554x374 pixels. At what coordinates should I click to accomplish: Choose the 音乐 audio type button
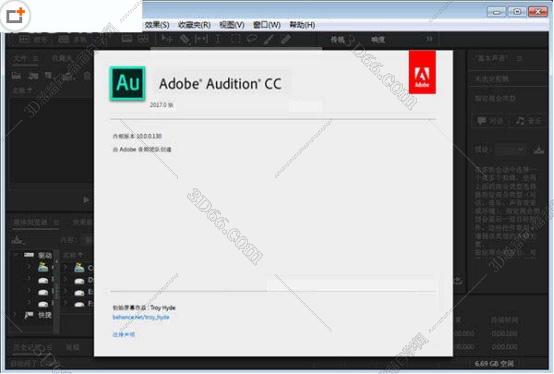[528, 121]
